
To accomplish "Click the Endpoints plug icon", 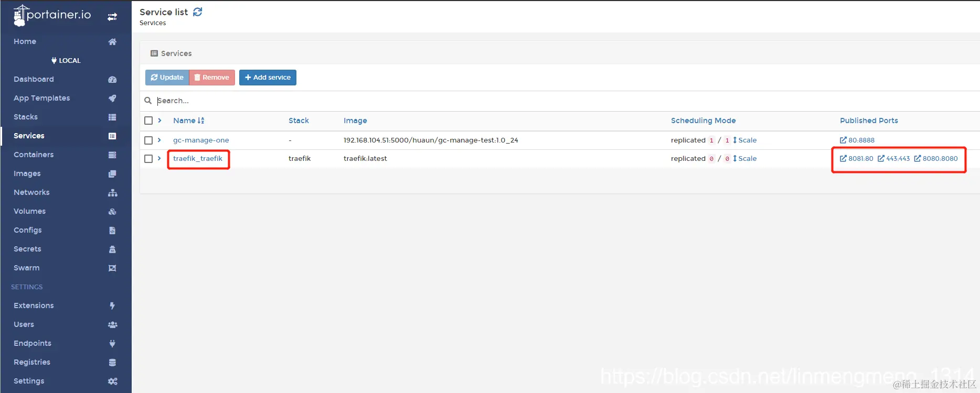I will pos(112,343).
